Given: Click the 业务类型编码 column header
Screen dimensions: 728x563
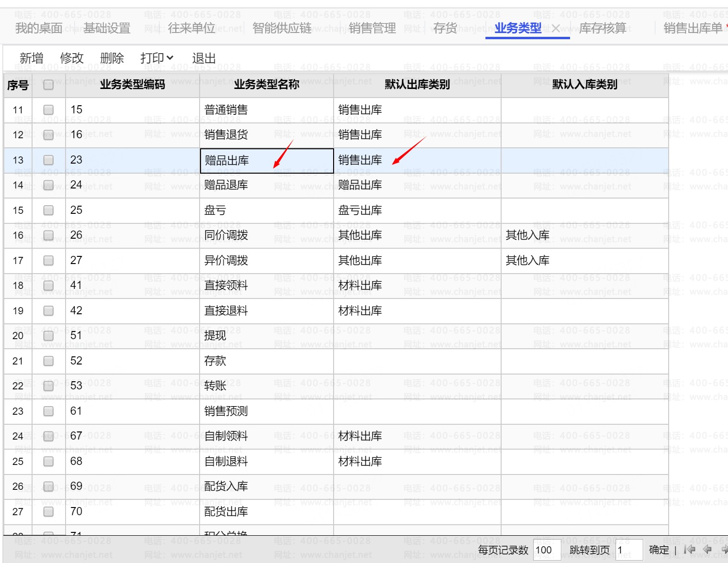Looking at the screenshot, I should pyautogui.click(x=132, y=85).
